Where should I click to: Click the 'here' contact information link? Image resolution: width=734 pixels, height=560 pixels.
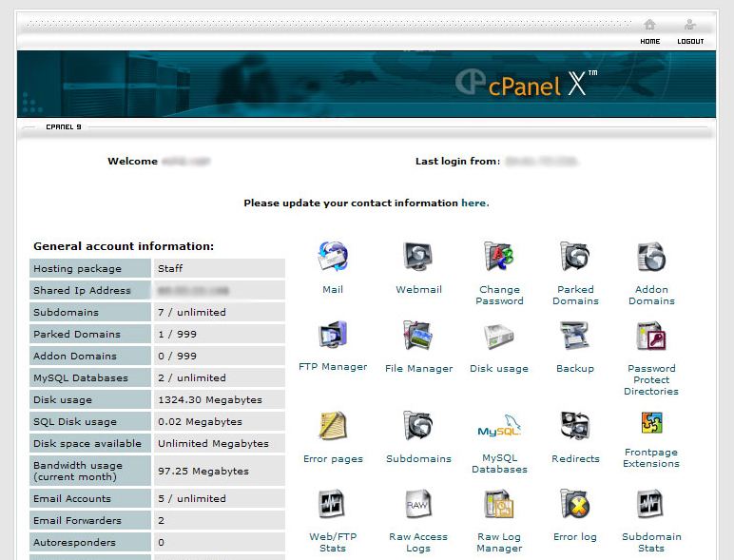click(x=473, y=203)
